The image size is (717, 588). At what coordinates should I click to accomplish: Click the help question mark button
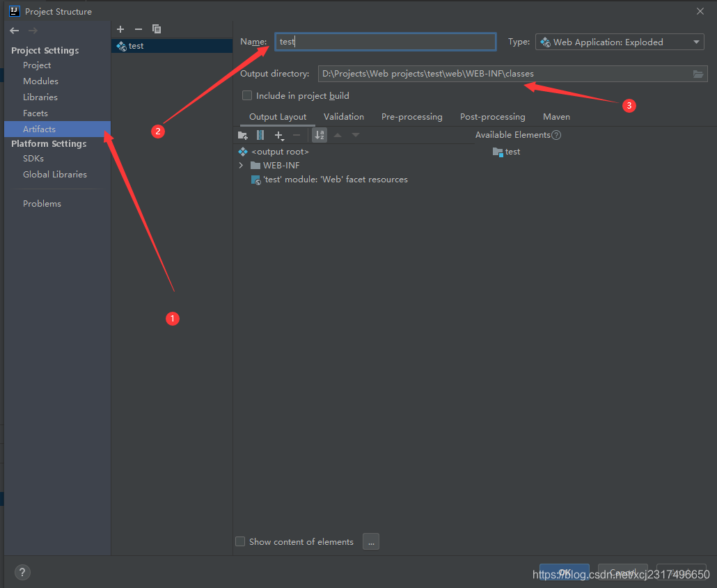(22, 573)
